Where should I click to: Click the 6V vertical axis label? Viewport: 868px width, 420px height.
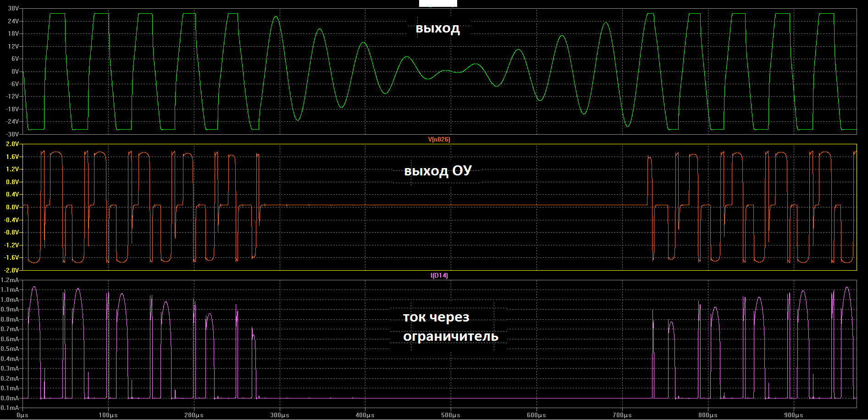[x=15, y=59]
